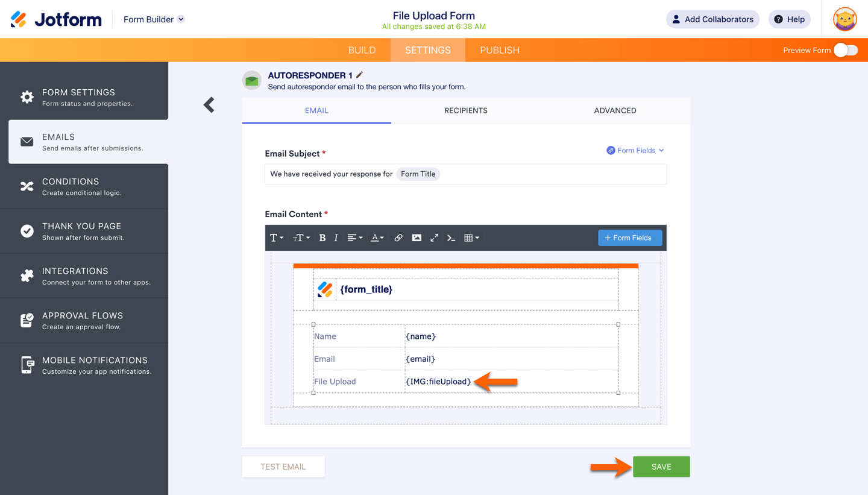868x495 pixels.
Task: Open the Help menu
Action: (x=789, y=19)
